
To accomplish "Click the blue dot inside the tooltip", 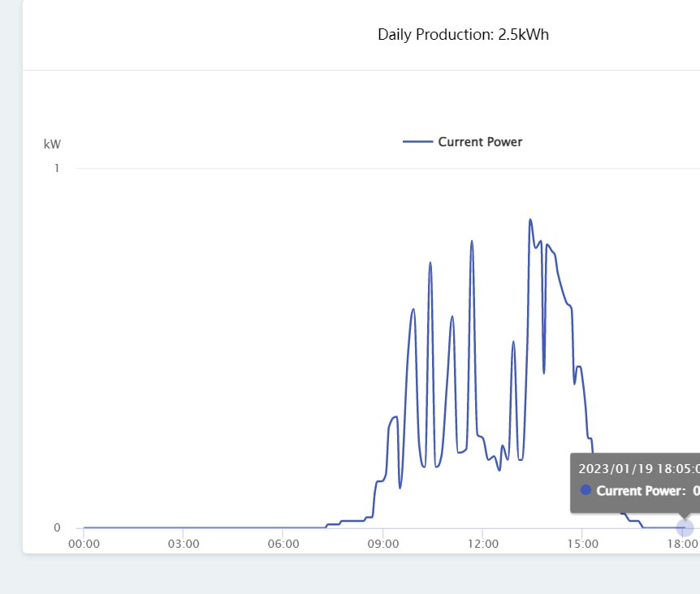I will 586,490.
